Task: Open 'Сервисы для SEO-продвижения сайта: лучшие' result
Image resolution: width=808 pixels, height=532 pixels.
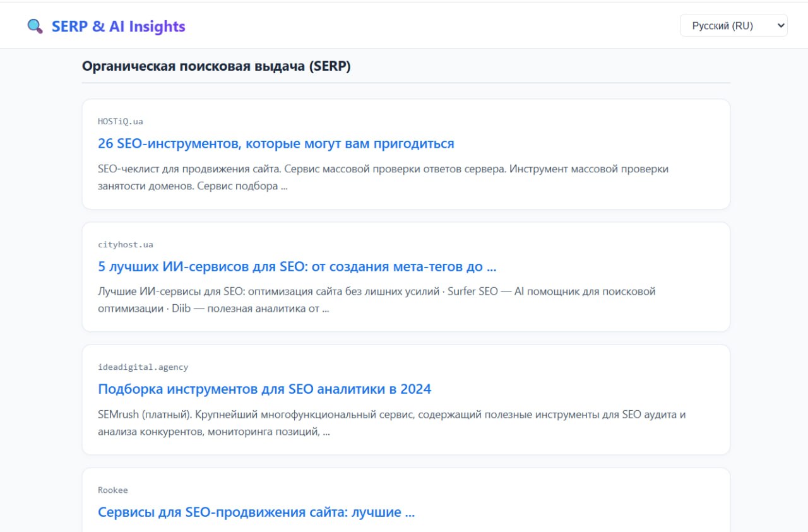Action: tap(256, 512)
